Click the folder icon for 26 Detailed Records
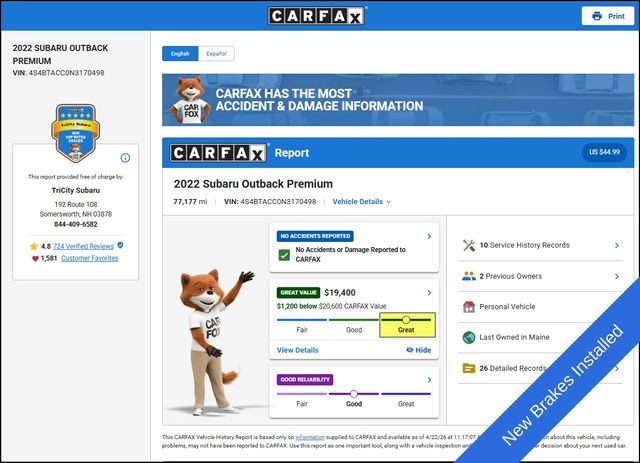640x463 pixels. (x=469, y=368)
